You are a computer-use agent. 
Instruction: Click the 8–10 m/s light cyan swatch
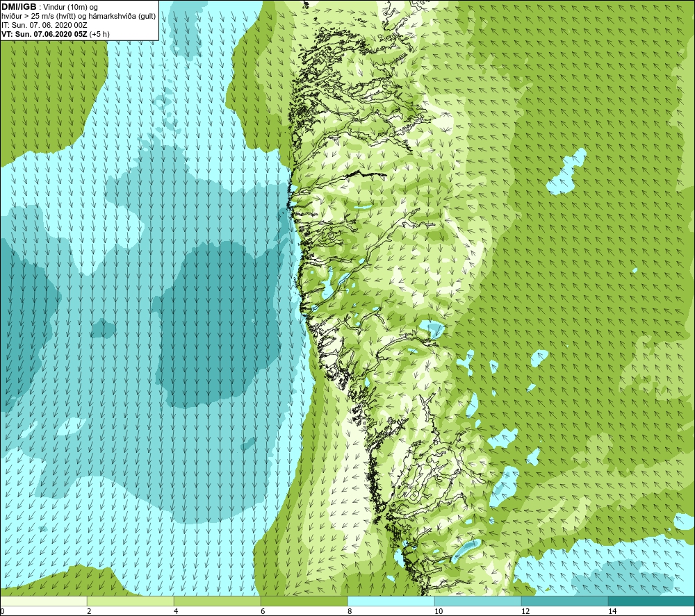coord(391,601)
